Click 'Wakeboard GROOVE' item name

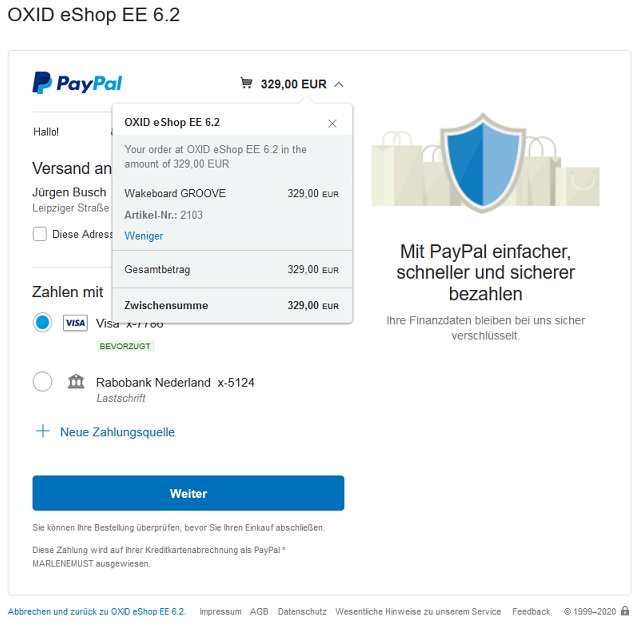point(175,193)
